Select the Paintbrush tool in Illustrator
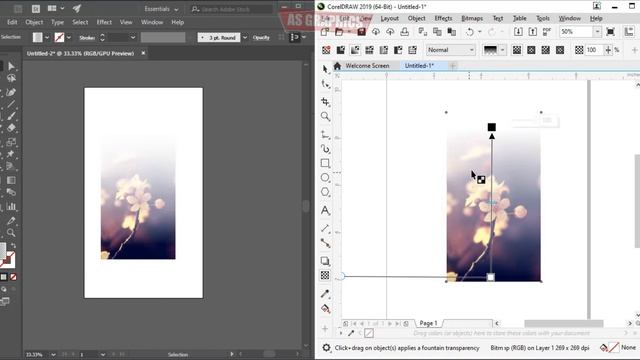640x360 pixels. 11,116
